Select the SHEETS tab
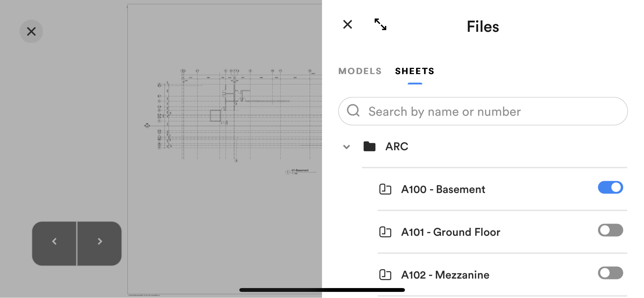Image resolution: width=644 pixels, height=298 pixels. tap(415, 71)
